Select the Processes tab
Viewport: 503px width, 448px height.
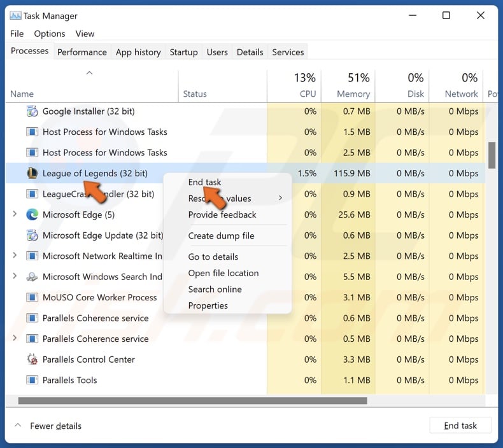[x=29, y=51]
